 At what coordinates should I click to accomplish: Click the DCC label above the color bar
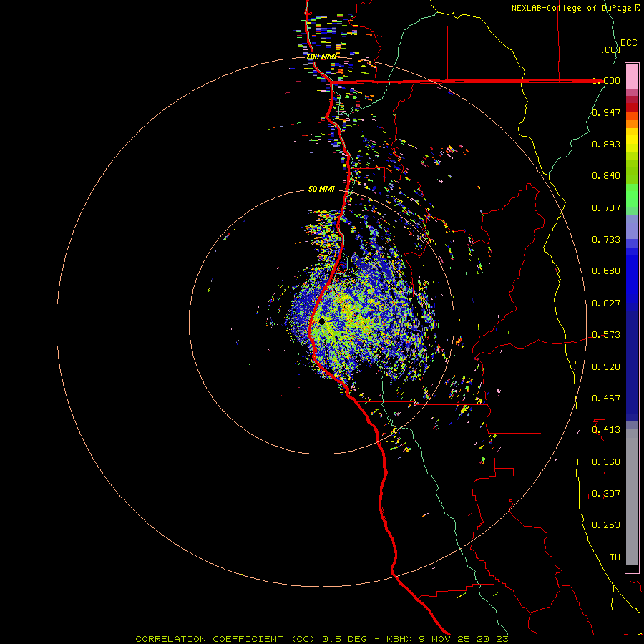pyautogui.click(x=628, y=43)
